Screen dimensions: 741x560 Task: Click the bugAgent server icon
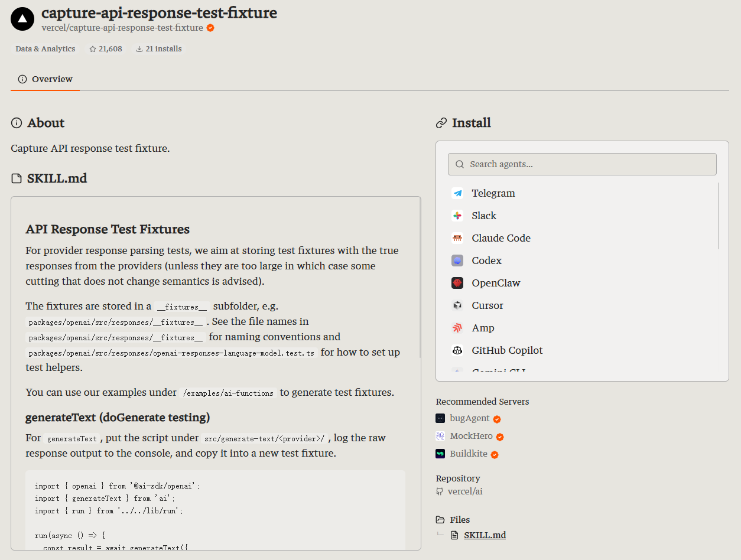[440, 418]
